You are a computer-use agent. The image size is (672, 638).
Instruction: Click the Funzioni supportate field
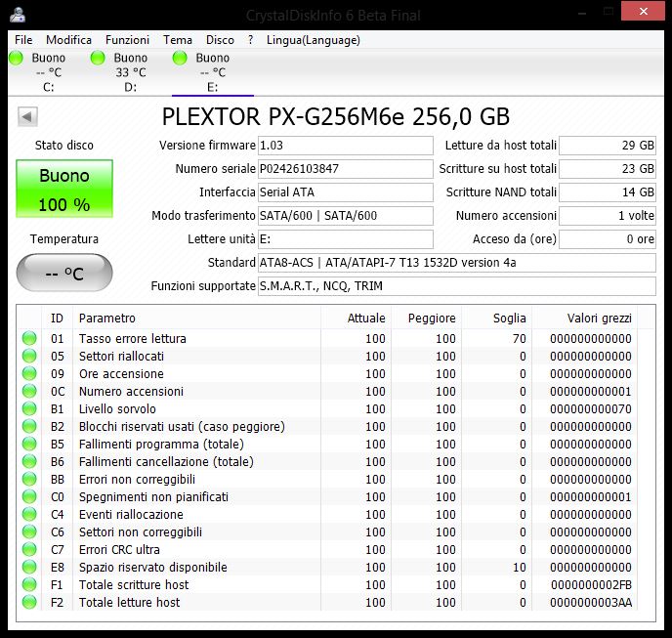pos(457,286)
